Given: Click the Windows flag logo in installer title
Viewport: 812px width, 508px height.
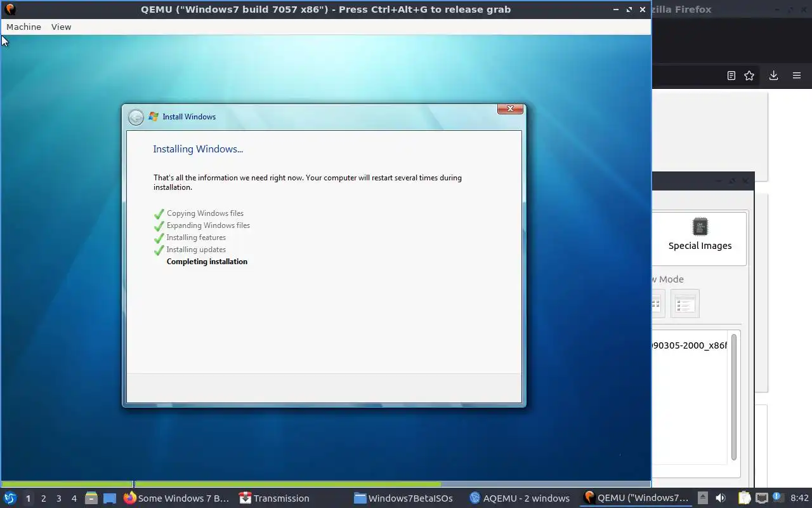Looking at the screenshot, I should coord(154,117).
